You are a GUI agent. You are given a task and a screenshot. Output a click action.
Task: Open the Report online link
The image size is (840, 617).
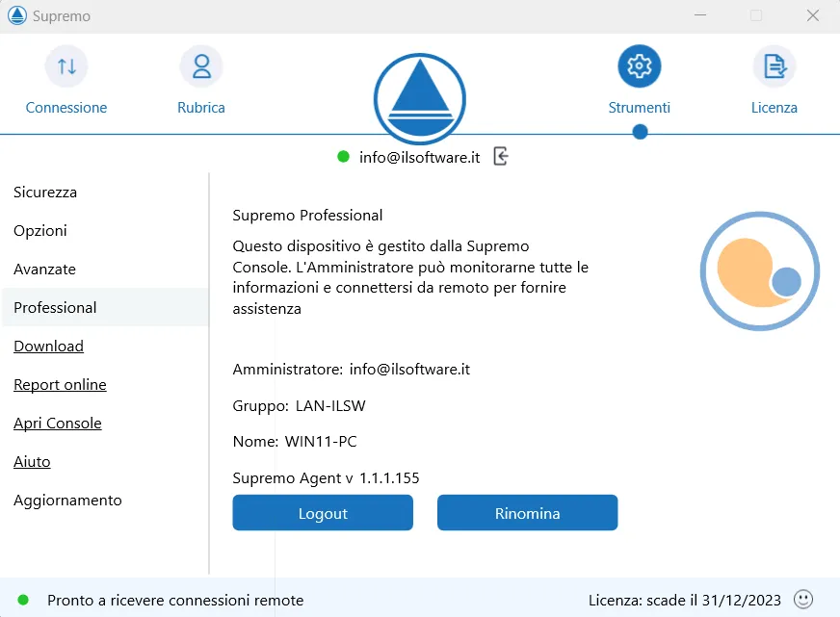[60, 384]
